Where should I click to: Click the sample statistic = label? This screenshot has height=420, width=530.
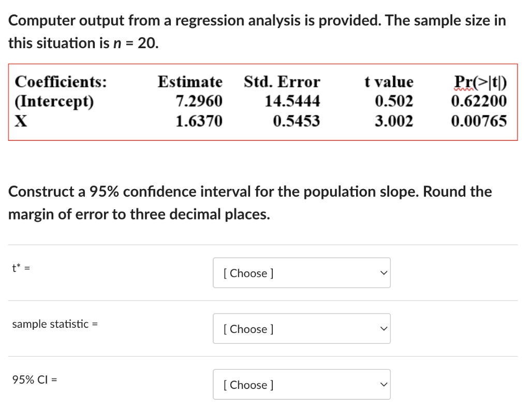click(55, 324)
